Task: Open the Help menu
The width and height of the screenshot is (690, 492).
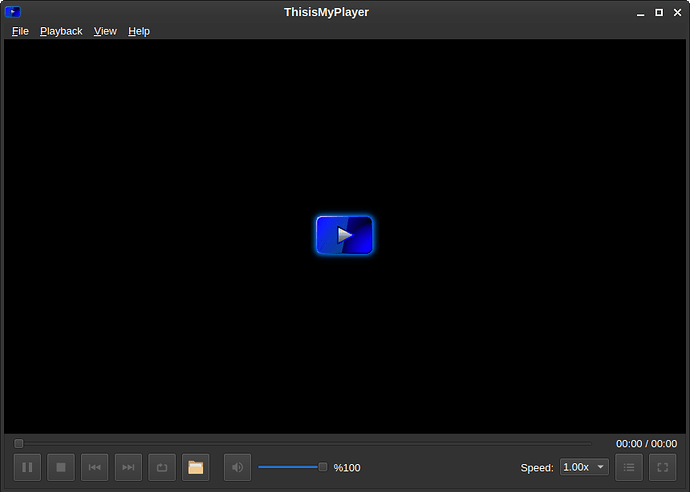Action: pos(139,31)
